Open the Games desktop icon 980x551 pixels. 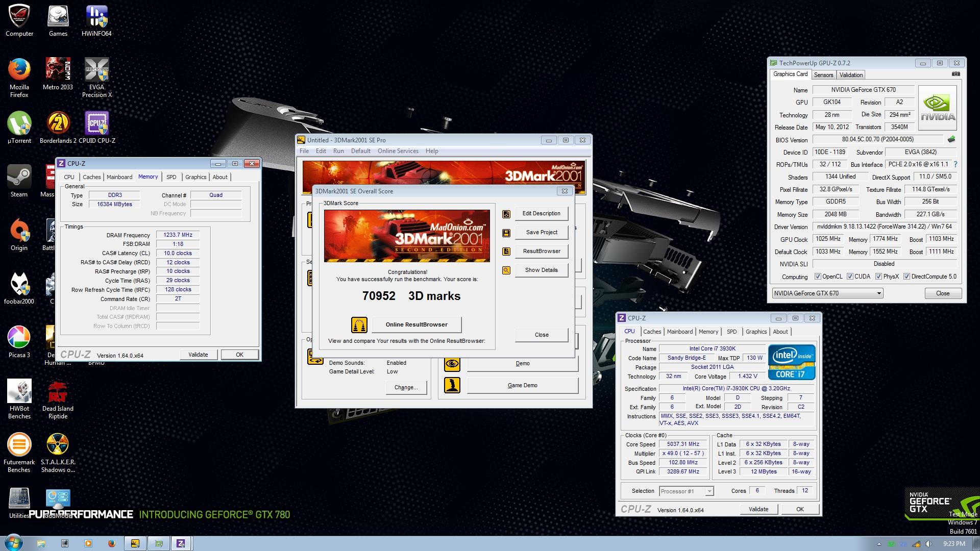coord(58,20)
